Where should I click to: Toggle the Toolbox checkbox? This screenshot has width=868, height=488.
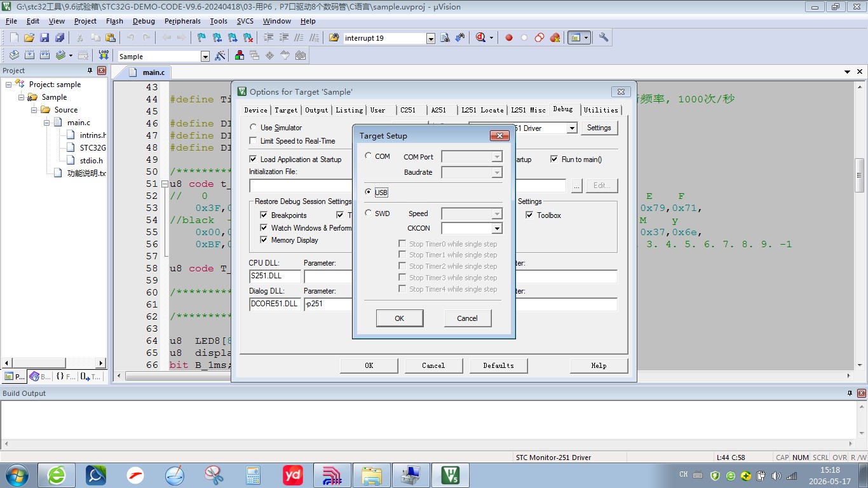click(x=530, y=215)
